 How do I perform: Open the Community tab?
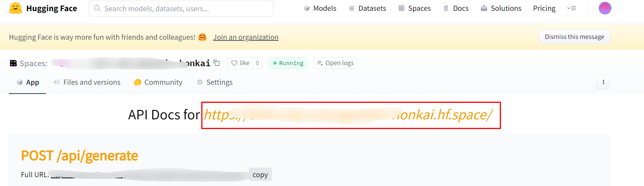(158, 82)
